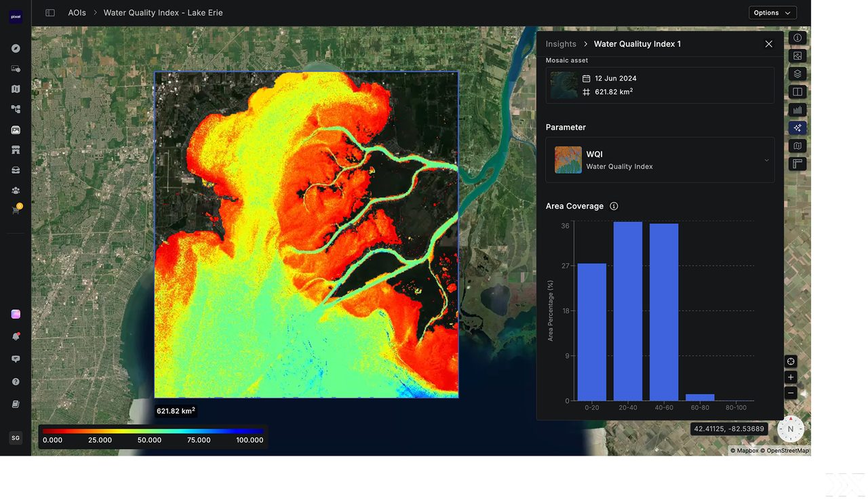Open the compass Explore icon in left sidebar
The height and width of the screenshot is (501, 868).
[16, 49]
